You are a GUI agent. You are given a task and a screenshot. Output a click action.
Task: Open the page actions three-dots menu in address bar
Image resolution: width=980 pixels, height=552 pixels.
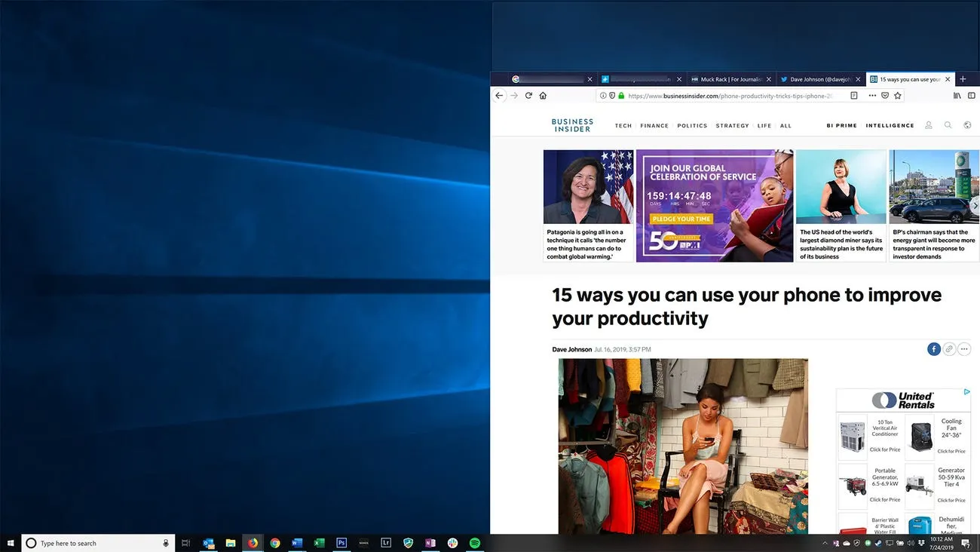pos(872,96)
